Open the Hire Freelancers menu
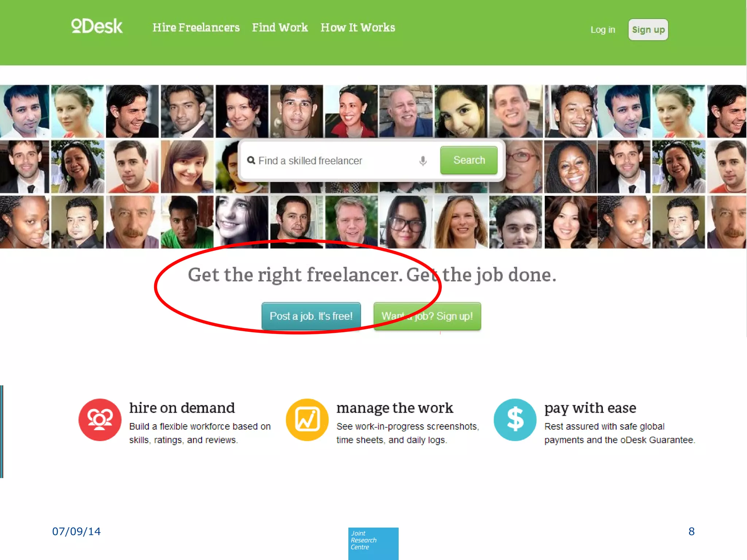This screenshot has width=747, height=560. (196, 28)
